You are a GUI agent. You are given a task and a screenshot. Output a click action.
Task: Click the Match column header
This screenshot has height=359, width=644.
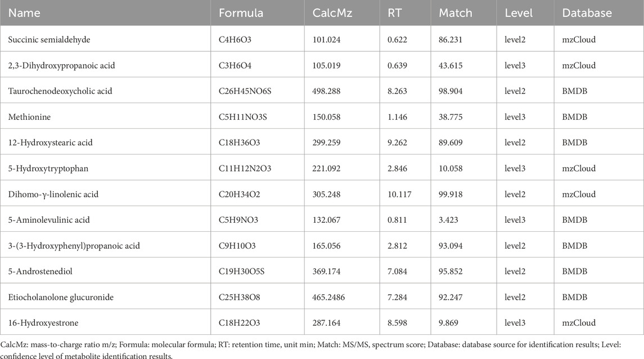[456, 13]
